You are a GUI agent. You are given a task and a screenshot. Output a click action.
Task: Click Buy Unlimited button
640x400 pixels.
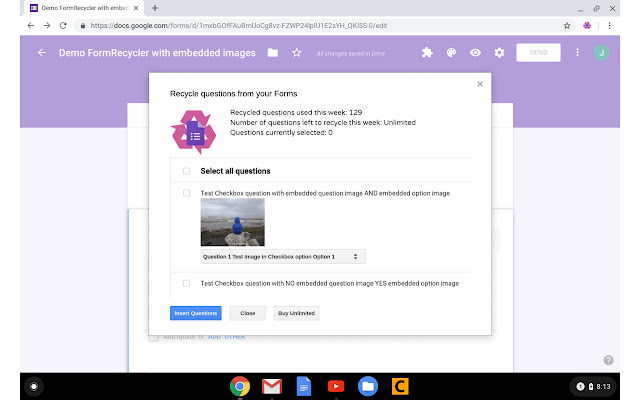coord(296,313)
